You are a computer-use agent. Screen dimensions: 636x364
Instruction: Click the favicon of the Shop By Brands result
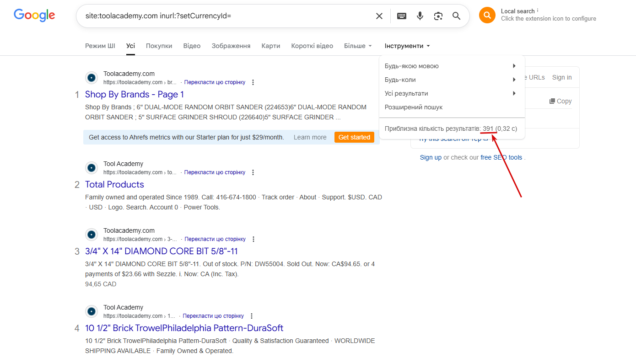click(92, 78)
